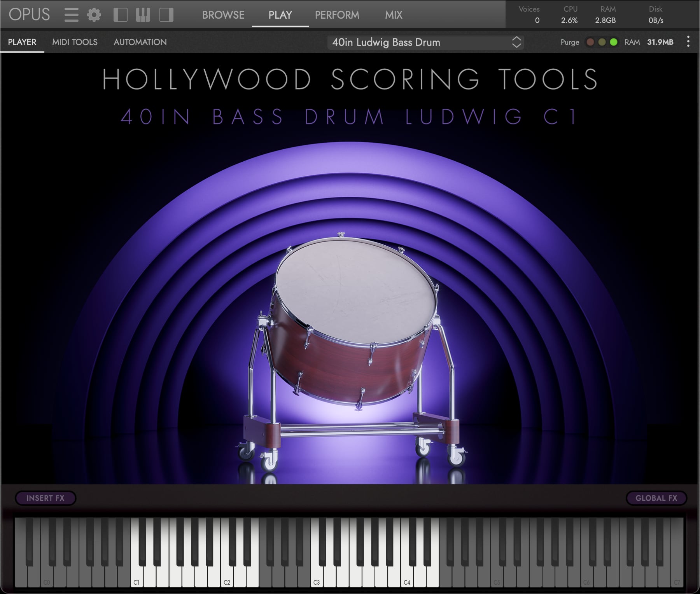Switch to the PLAY page
The image size is (700, 594).
[x=280, y=15]
